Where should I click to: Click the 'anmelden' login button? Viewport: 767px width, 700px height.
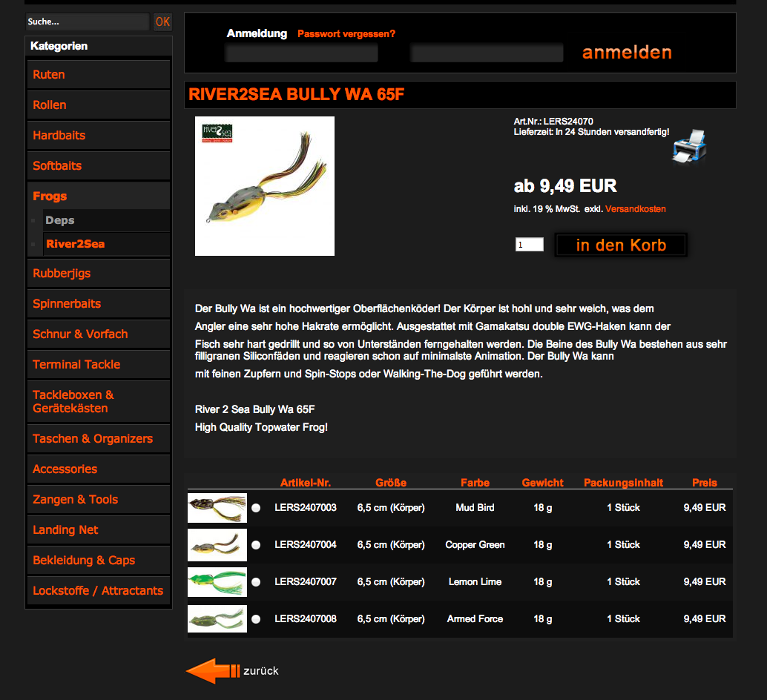627,53
